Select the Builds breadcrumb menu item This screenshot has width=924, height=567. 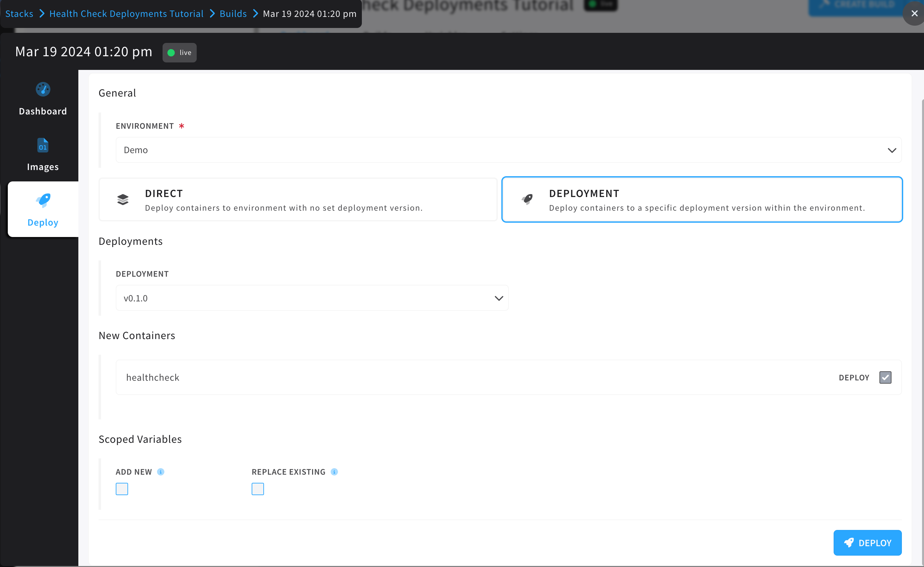(x=233, y=14)
